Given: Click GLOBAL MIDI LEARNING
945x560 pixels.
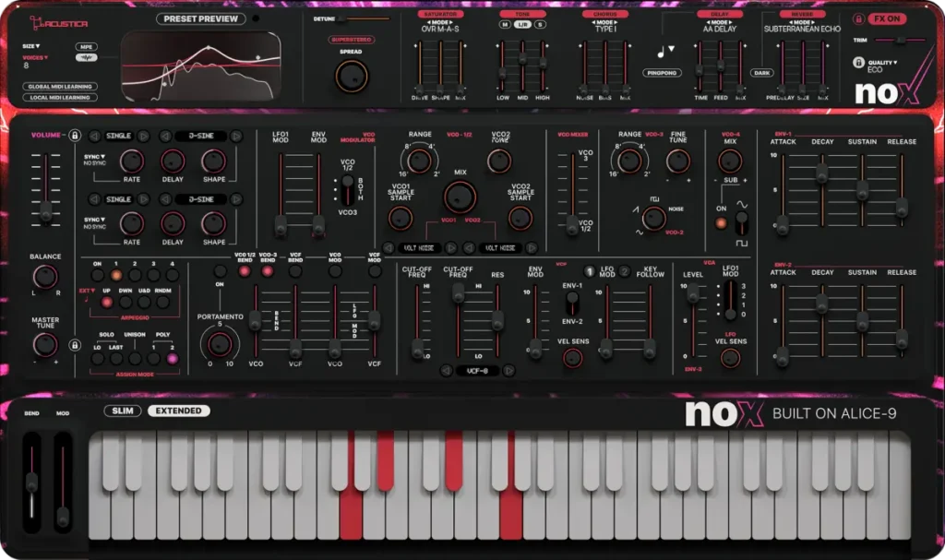Looking at the screenshot, I should click(x=60, y=87).
